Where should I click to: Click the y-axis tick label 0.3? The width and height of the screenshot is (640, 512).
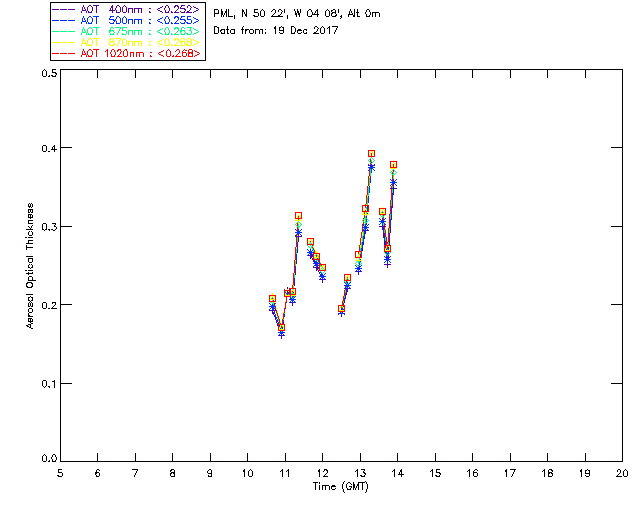pyautogui.click(x=49, y=227)
